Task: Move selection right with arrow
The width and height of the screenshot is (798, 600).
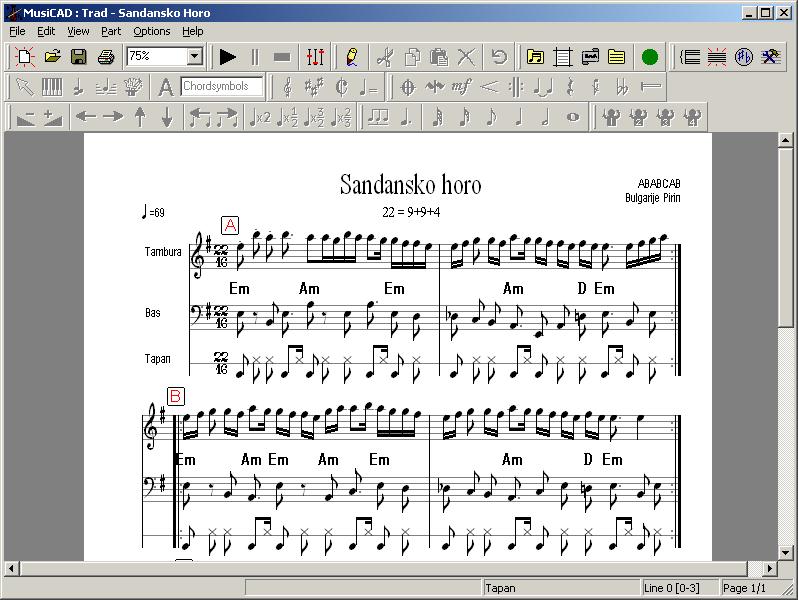Action: coord(113,117)
